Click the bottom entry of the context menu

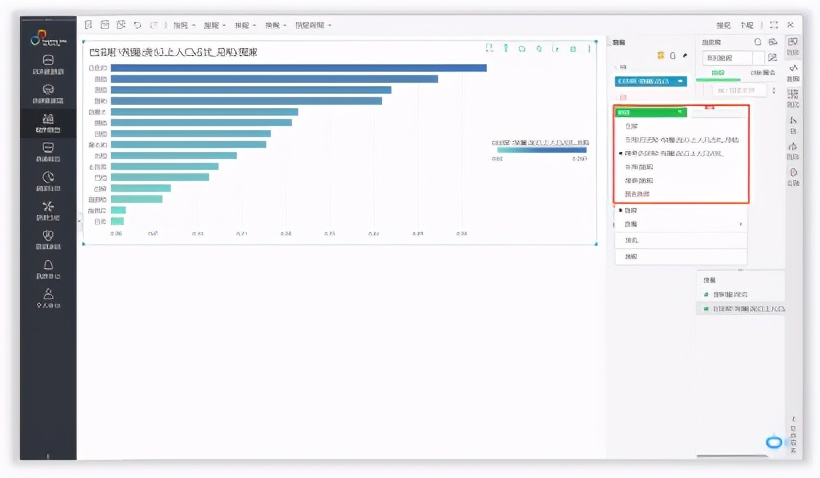pos(680,256)
